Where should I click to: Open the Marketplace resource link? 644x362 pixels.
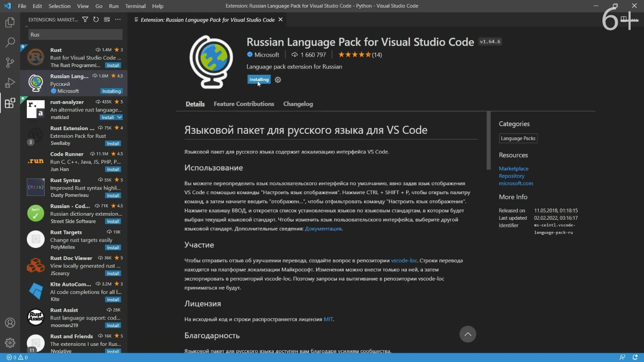pos(513,169)
